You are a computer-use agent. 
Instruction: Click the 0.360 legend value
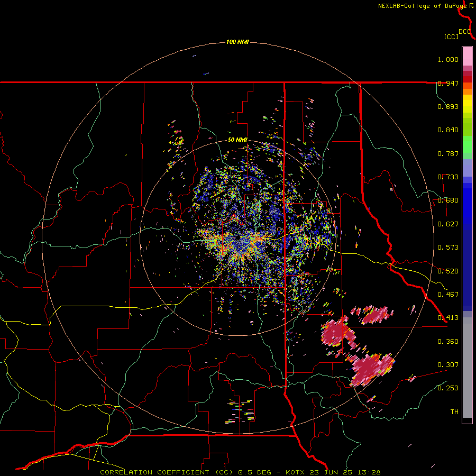(x=448, y=342)
